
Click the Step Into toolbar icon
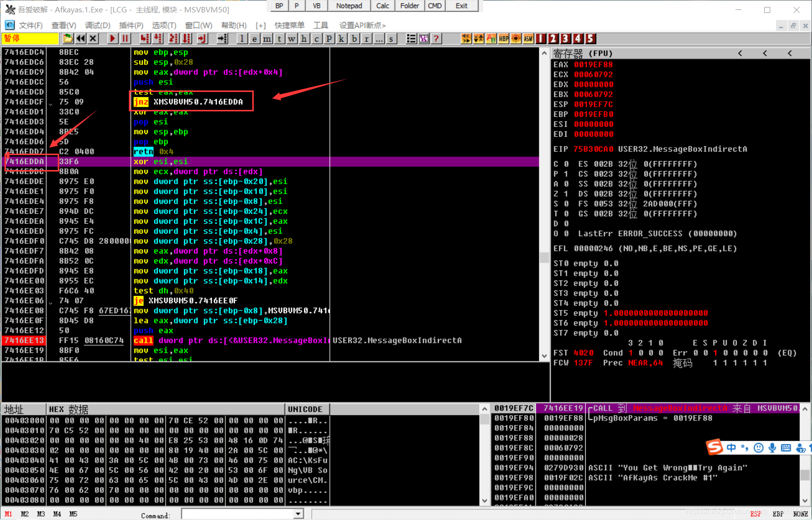[x=145, y=38]
